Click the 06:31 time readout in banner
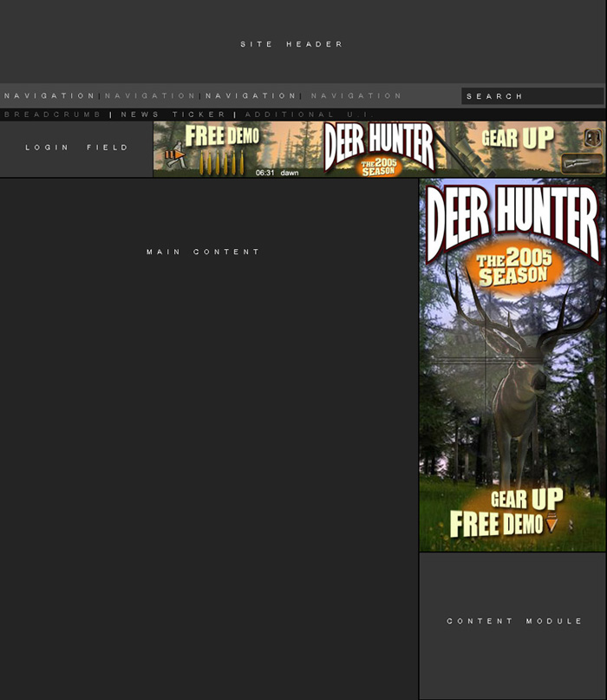This screenshot has width=607, height=700. click(x=264, y=173)
